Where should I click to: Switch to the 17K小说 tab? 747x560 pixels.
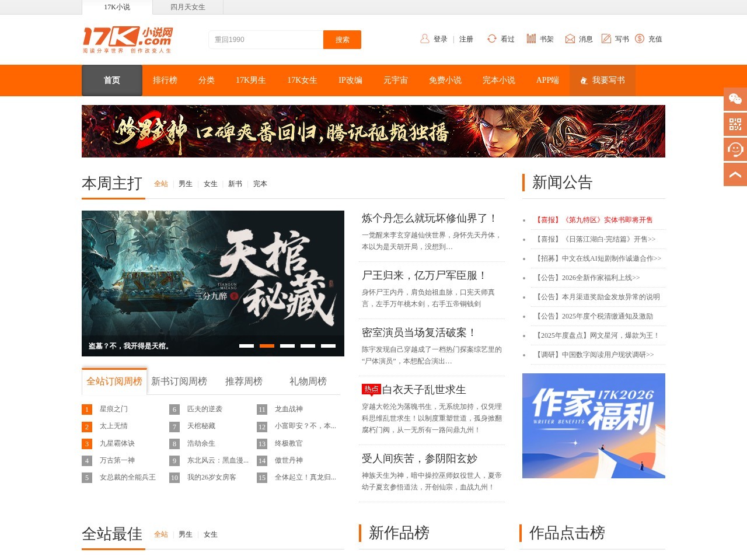coord(117,7)
